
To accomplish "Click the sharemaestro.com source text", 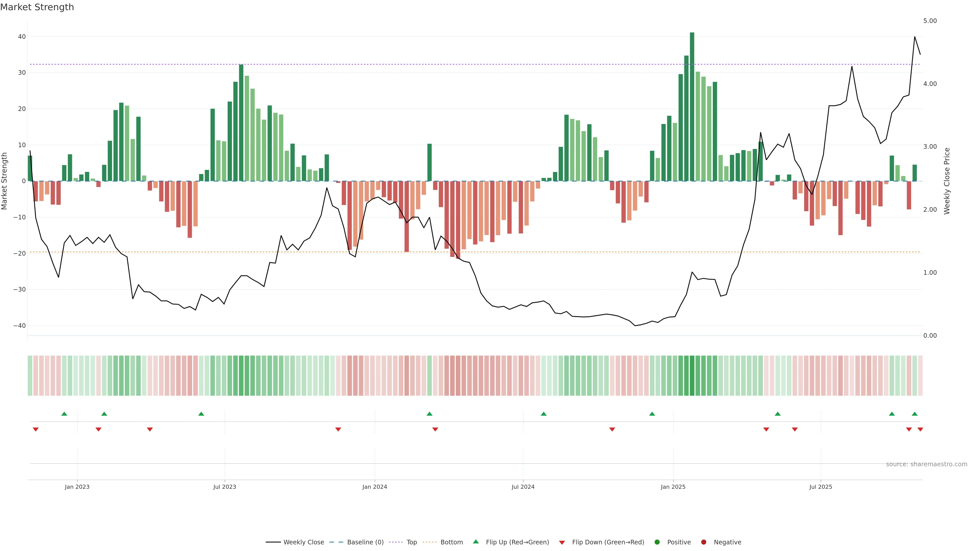I will point(926,464).
